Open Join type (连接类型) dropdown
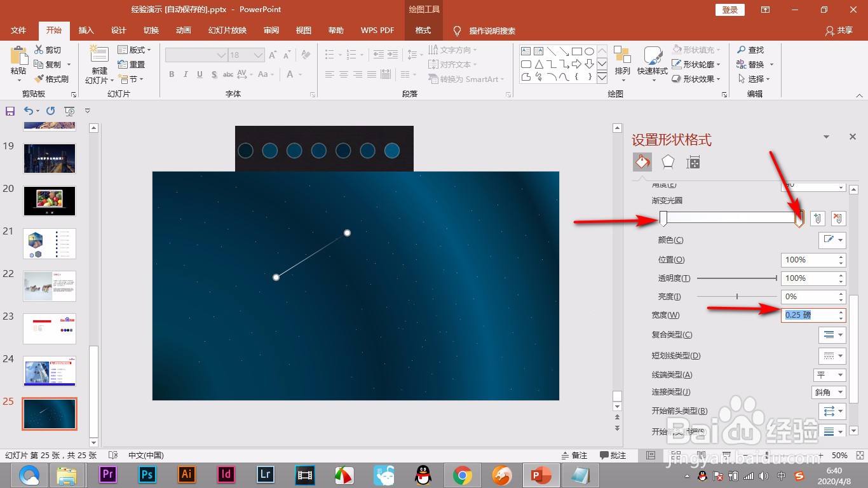 point(829,392)
